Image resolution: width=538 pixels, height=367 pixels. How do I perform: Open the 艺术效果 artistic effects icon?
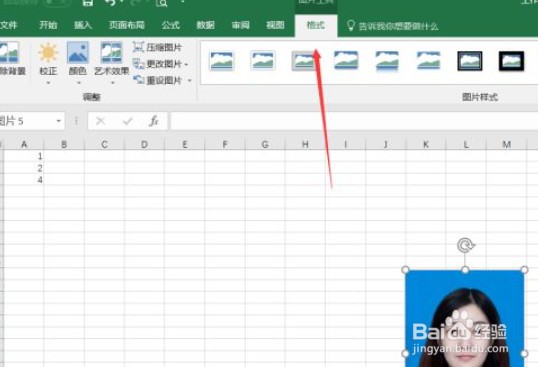[x=111, y=52]
